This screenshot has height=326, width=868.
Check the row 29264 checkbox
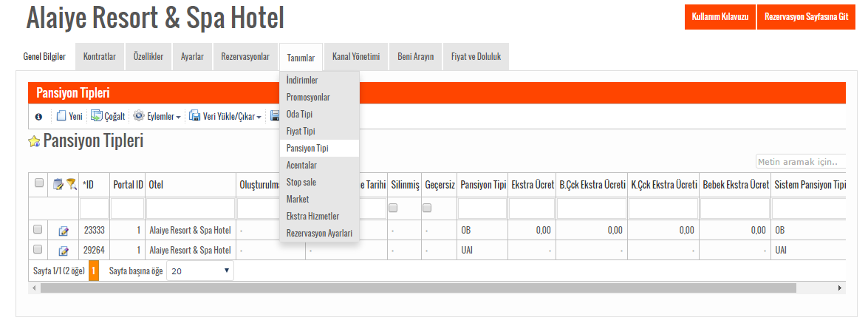pyautogui.click(x=38, y=250)
